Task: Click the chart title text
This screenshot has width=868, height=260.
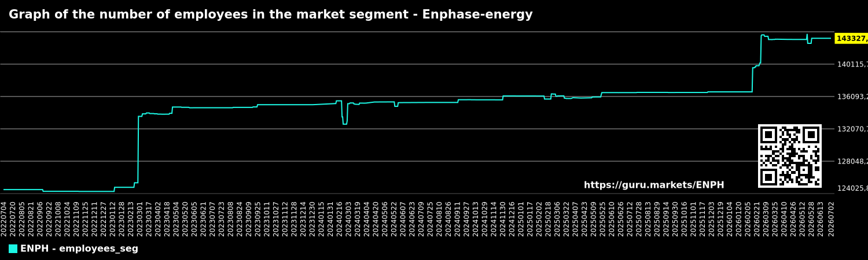Action: click(271, 15)
